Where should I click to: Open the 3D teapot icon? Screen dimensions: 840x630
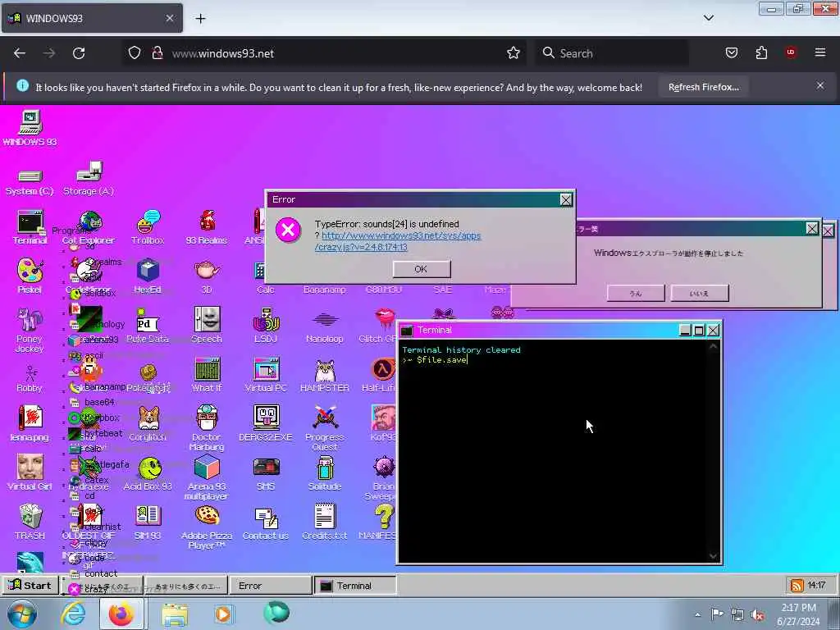(x=207, y=276)
